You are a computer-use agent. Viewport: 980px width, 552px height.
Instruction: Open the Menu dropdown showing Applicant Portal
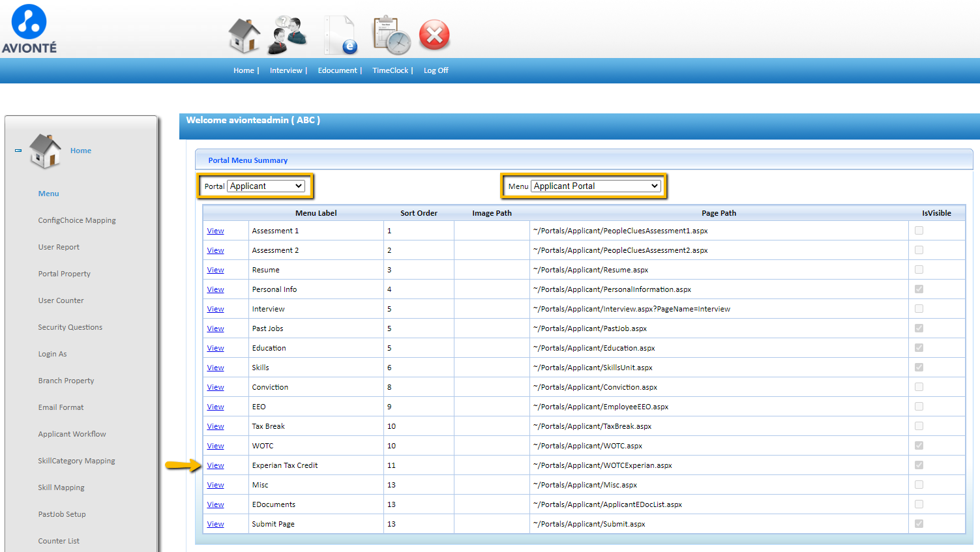[596, 186]
